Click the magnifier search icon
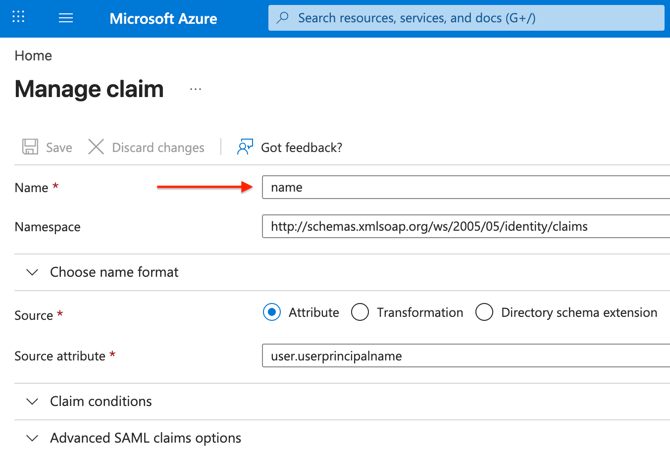This screenshot has width=670, height=455. pos(283,18)
